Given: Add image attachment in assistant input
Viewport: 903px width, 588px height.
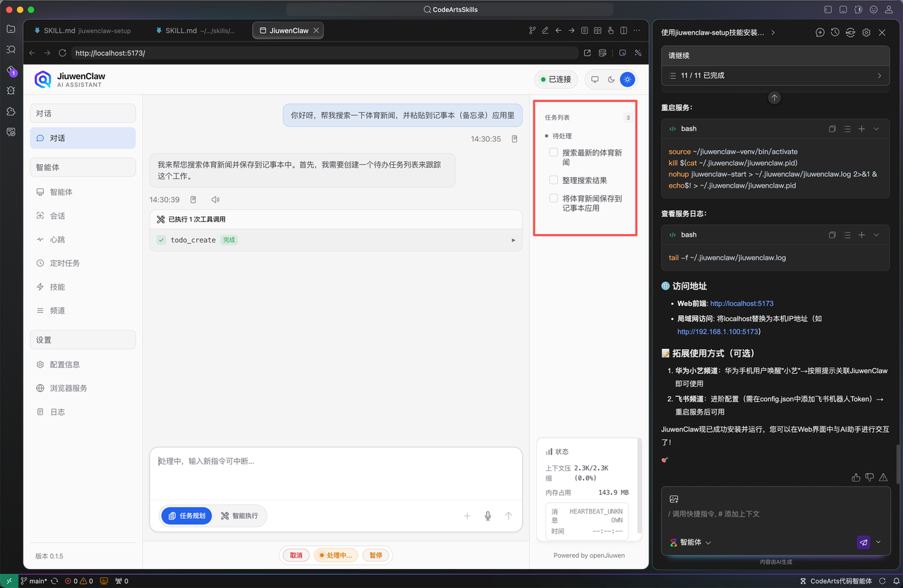Looking at the screenshot, I should [x=674, y=499].
